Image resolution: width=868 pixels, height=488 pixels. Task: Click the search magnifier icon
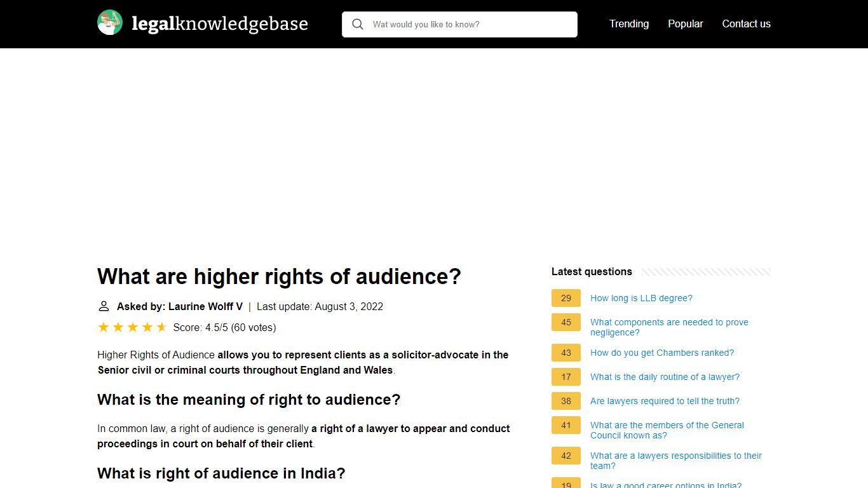(358, 24)
